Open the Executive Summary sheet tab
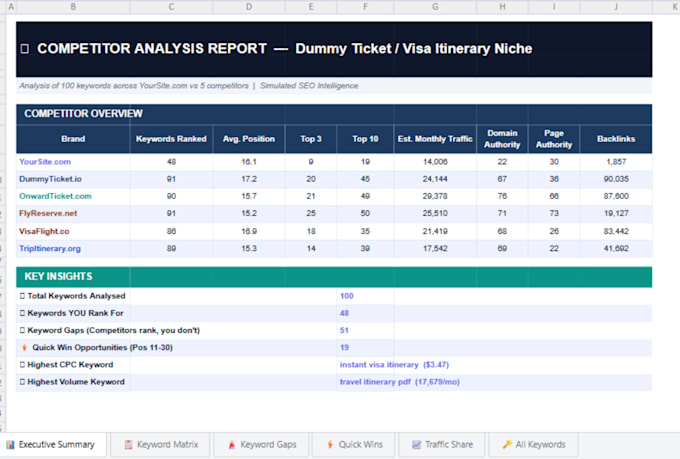Viewport: 680px width, 459px height. 53,445
